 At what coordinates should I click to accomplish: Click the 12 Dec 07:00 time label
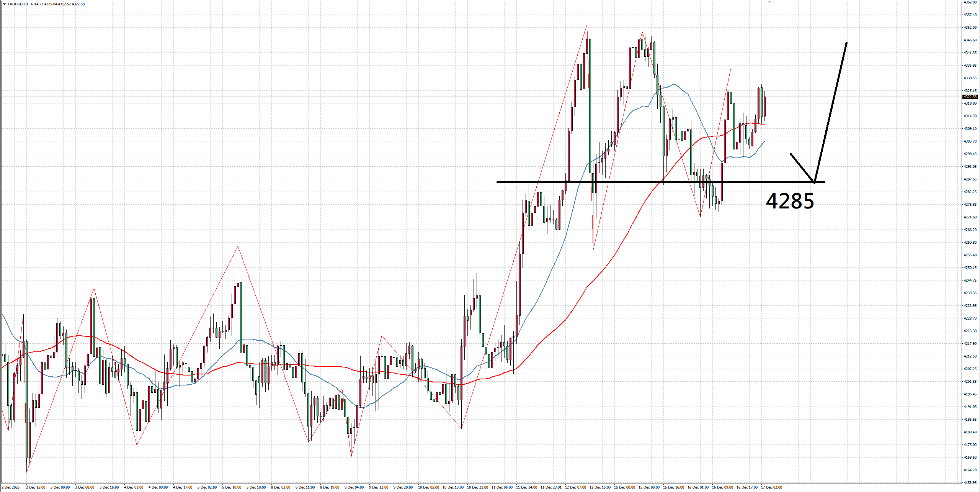[x=577, y=487]
